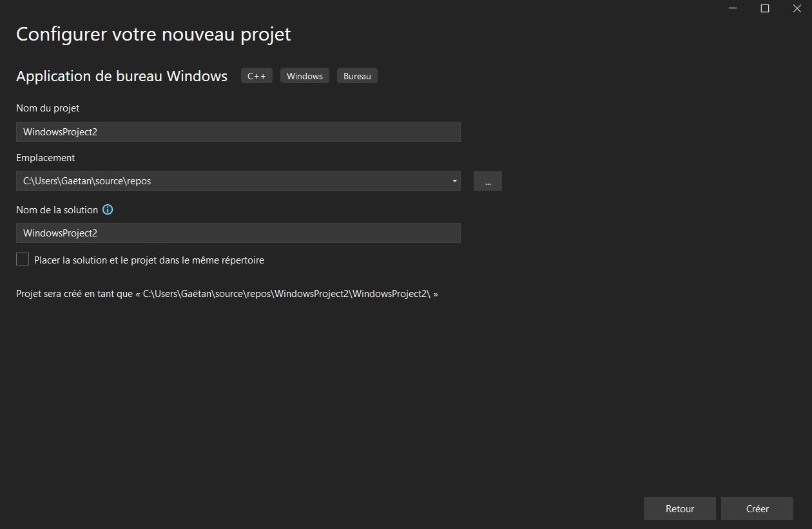Click the Bureau tag

point(357,76)
